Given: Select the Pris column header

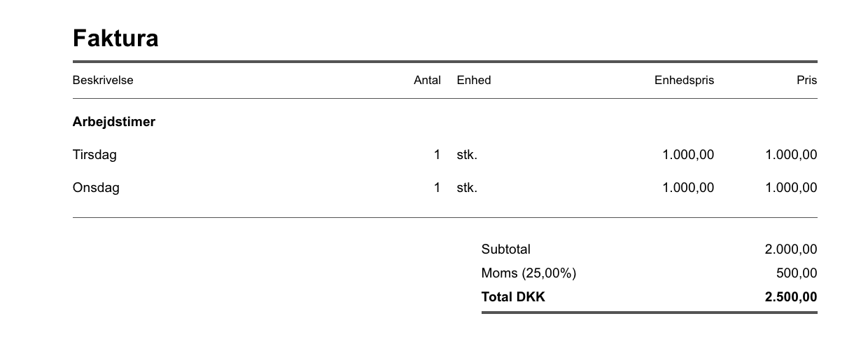Looking at the screenshot, I should click(806, 81).
